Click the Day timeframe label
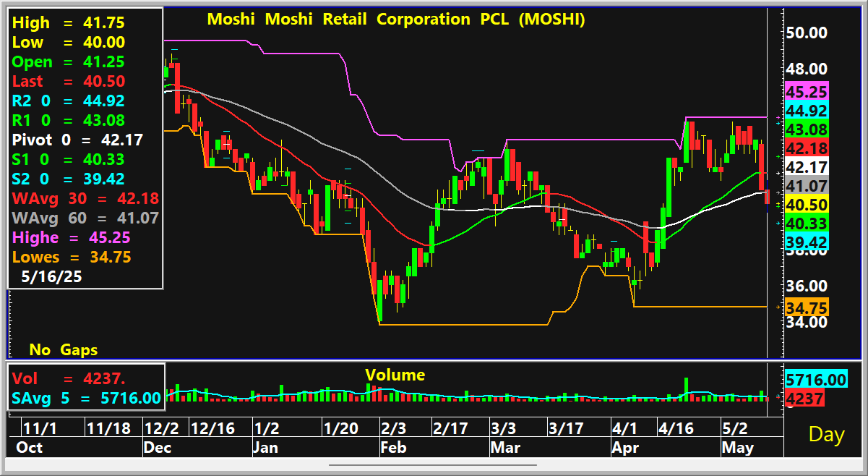 pos(827,434)
